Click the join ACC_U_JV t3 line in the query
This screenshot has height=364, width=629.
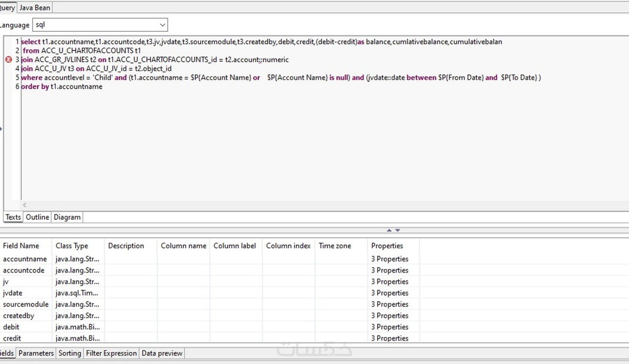point(96,69)
